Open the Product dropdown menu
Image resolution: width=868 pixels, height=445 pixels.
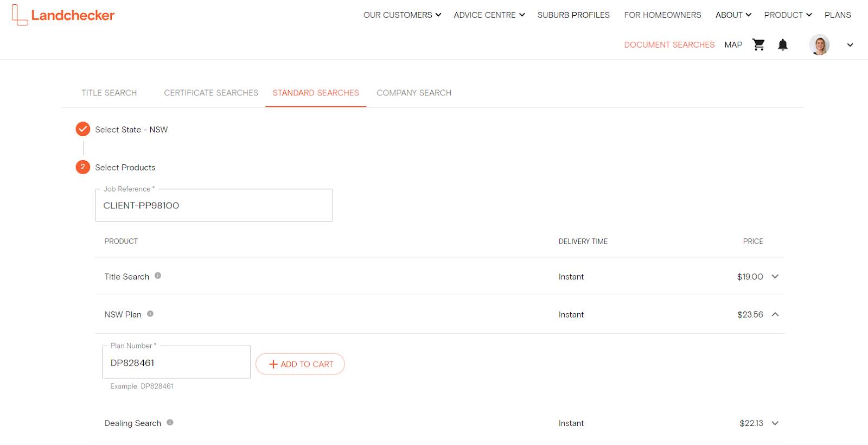pos(788,15)
